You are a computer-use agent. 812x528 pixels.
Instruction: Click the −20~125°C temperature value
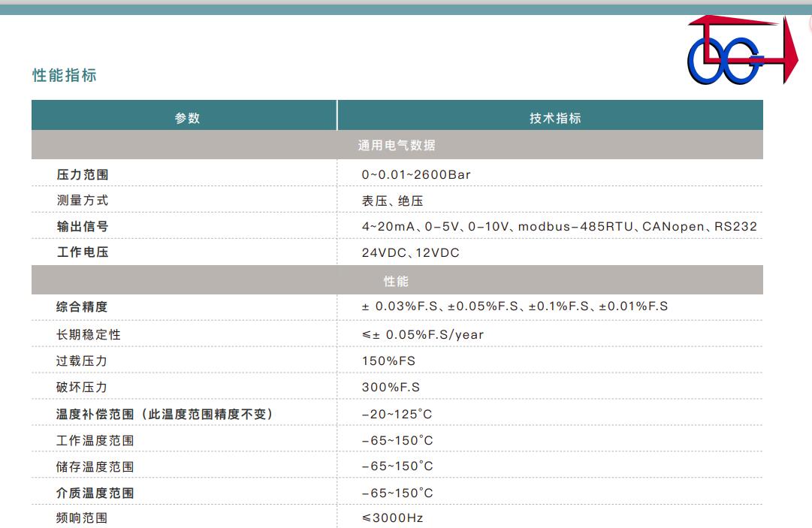[397, 414]
